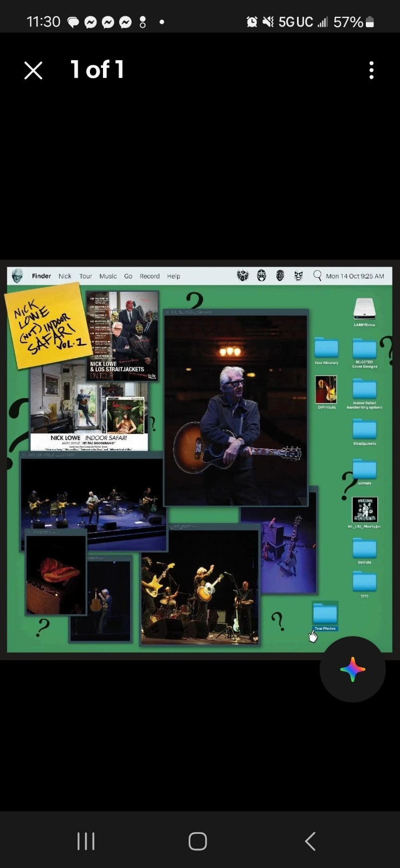Close the image viewer with X
Image resolution: width=400 pixels, height=868 pixels.
point(33,71)
